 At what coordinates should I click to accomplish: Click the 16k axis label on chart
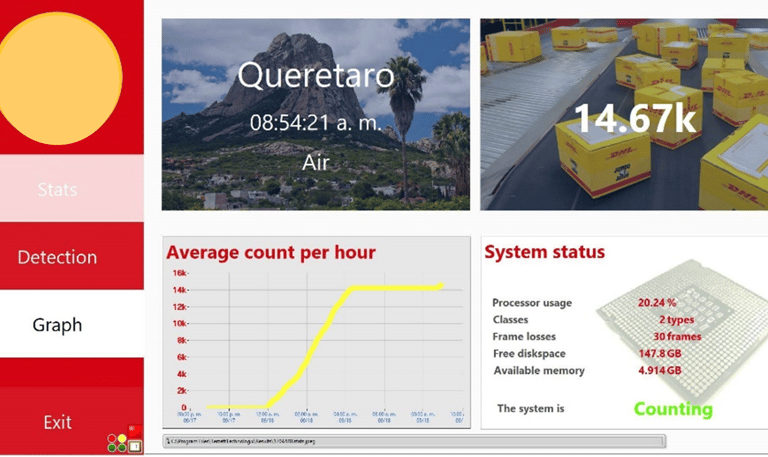(179, 273)
